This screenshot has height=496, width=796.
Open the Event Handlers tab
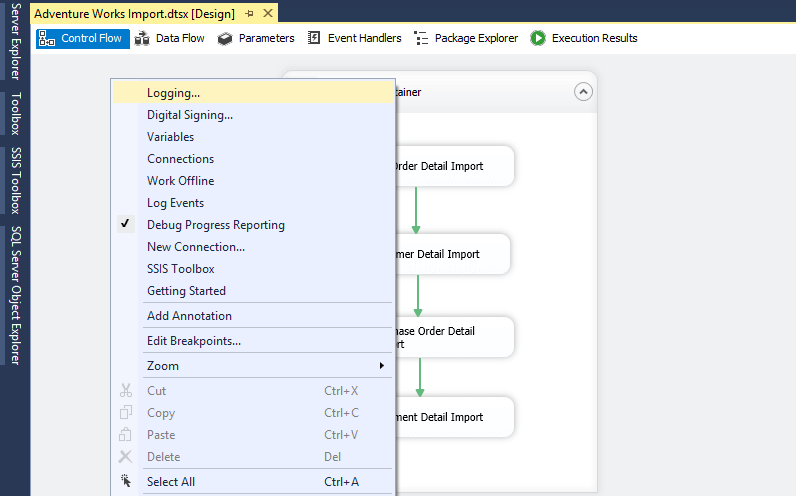354,38
